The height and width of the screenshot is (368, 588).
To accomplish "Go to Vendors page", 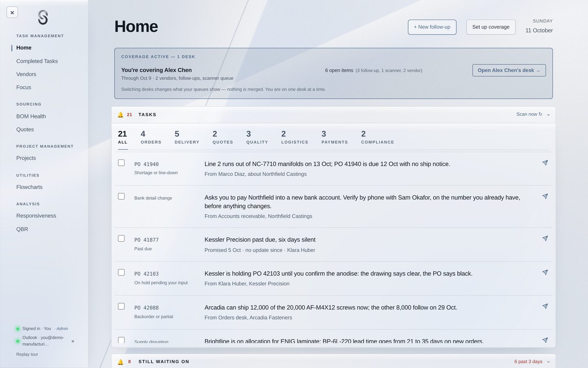I will [x=26, y=74].
